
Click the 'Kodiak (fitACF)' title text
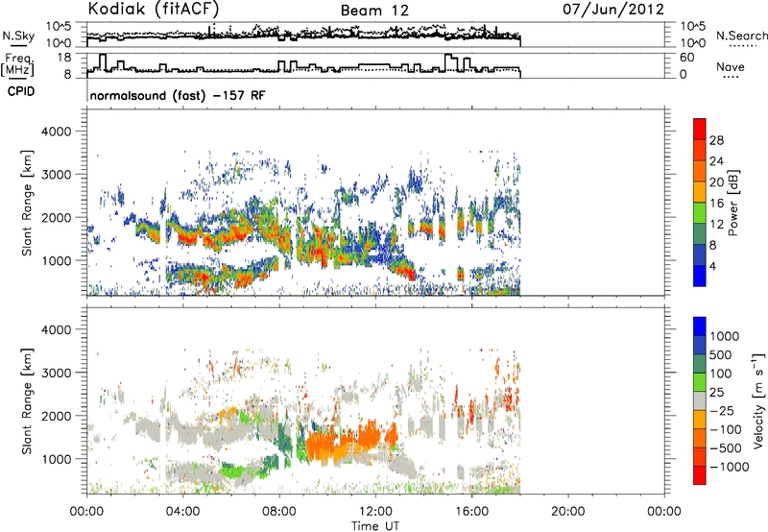tap(154, 9)
